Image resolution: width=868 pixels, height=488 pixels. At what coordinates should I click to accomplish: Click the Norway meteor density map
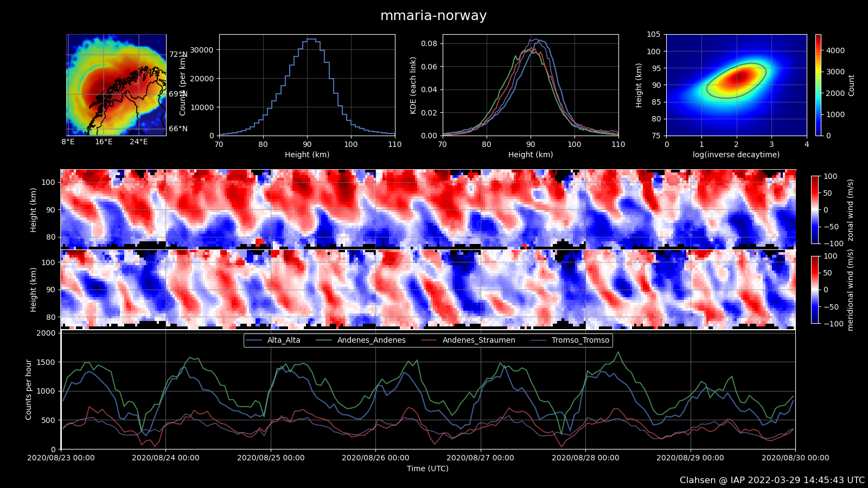point(116,85)
